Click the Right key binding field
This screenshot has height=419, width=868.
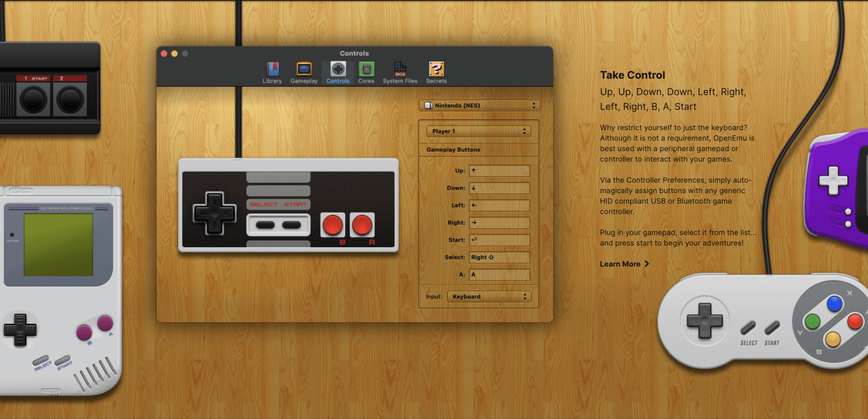coord(499,223)
